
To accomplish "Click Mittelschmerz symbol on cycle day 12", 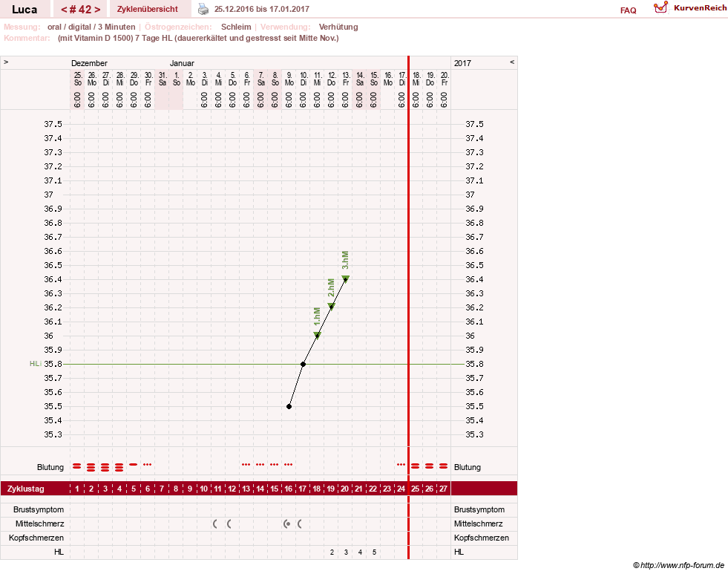I will [x=229, y=524].
